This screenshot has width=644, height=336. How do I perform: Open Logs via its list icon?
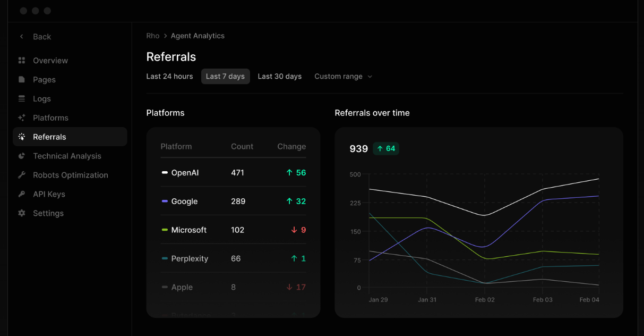21,98
